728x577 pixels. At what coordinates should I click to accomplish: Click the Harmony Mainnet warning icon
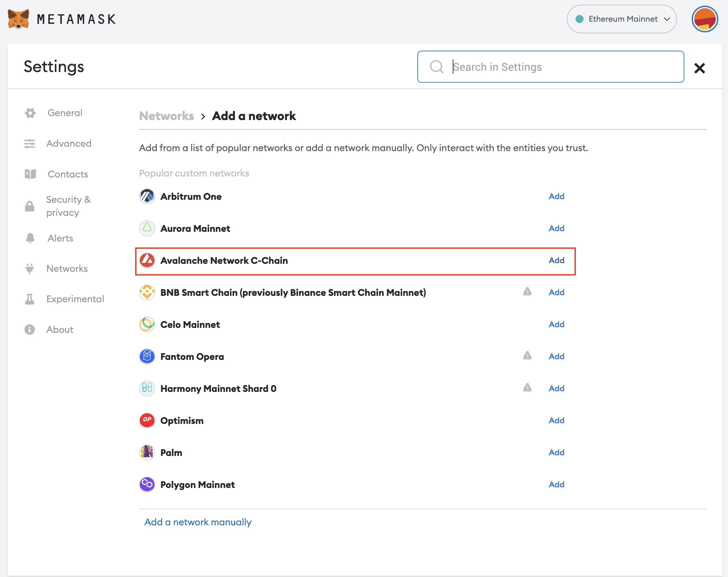click(x=527, y=388)
